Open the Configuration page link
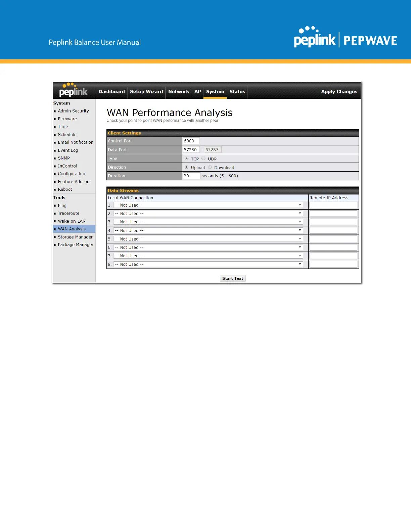The image size is (411, 532). coord(72,174)
